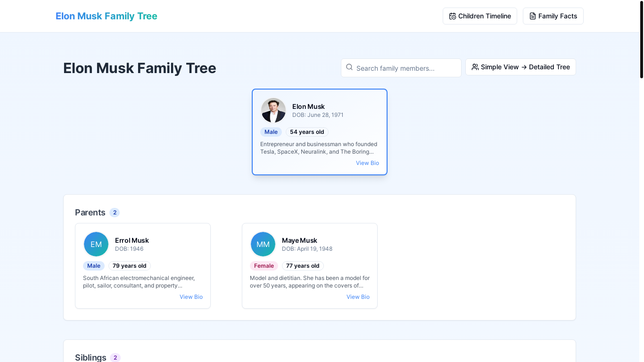Click the Siblings count badge 2
Image resolution: width=644 pixels, height=362 pixels.
pos(115,358)
